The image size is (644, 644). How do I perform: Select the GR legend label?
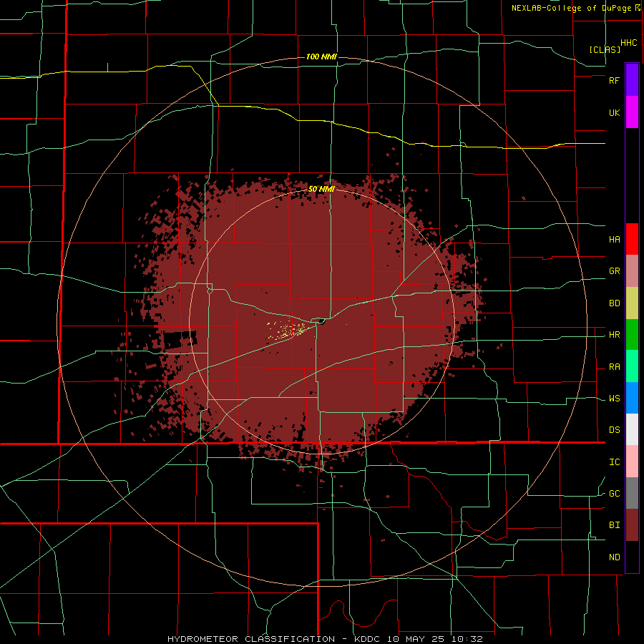click(614, 271)
